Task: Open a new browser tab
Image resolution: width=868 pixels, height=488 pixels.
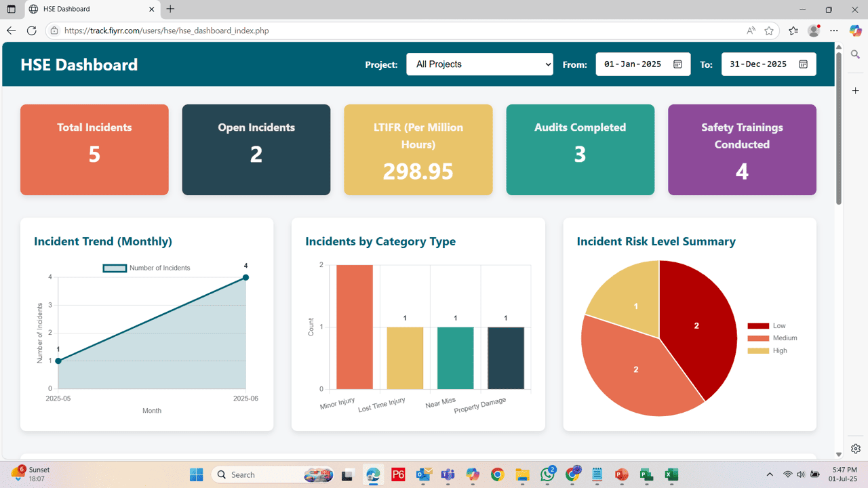Action: pyautogui.click(x=170, y=9)
